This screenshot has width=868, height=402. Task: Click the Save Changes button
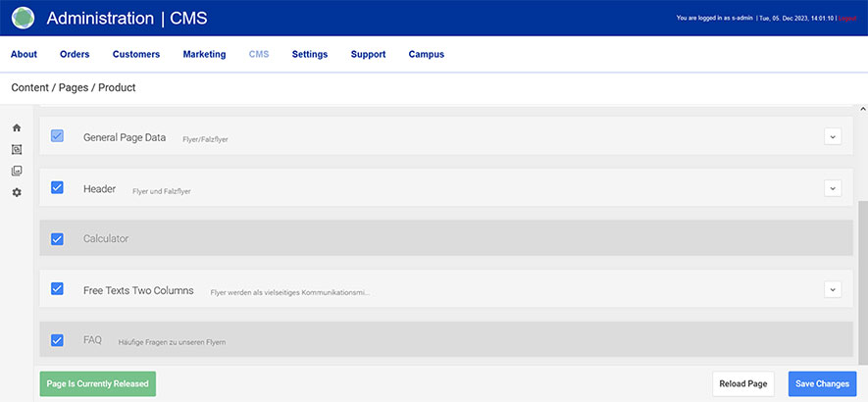point(823,383)
